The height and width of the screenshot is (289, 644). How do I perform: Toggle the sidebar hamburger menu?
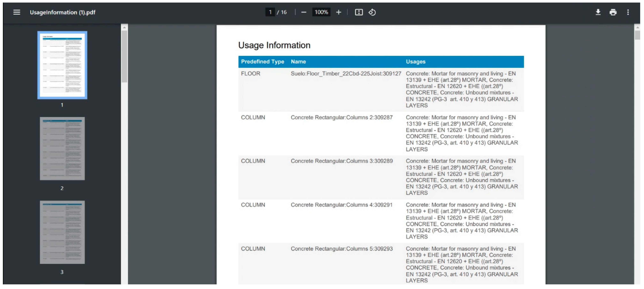coord(16,12)
